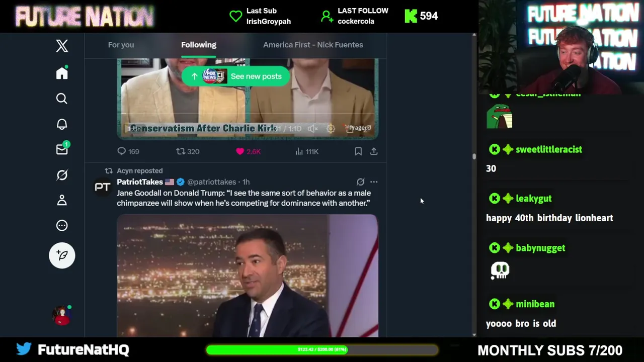
Task: Bookmark the Conservatism After Charlie Kirk post
Action: [x=358, y=151]
